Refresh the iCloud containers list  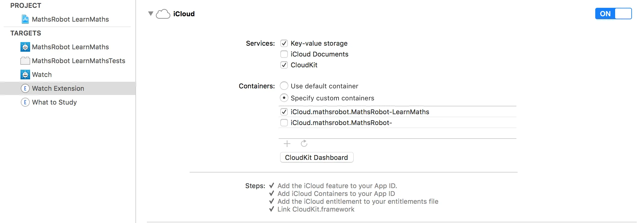pyautogui.click(x=304, y=144)
